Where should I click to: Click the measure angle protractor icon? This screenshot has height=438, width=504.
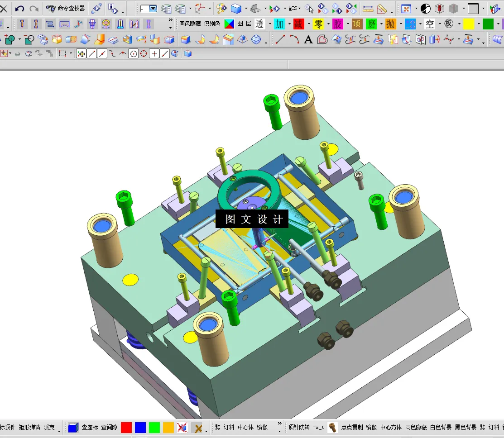tap(382, 9)
